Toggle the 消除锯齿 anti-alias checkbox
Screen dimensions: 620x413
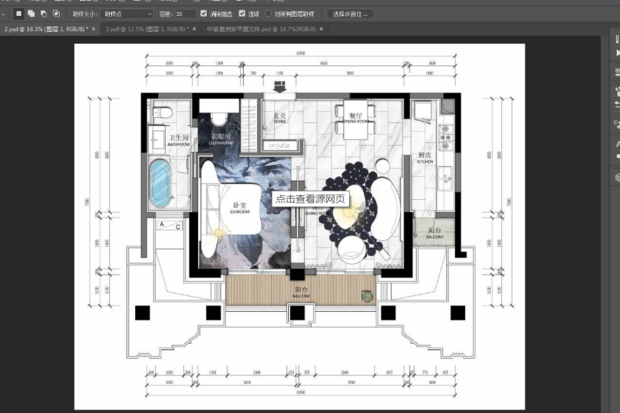click(204, 13)
